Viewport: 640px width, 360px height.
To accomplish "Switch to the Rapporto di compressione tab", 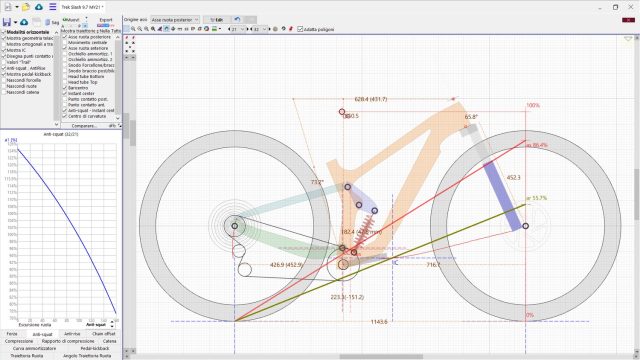I will pyautogui.click(x=68, y=341).
